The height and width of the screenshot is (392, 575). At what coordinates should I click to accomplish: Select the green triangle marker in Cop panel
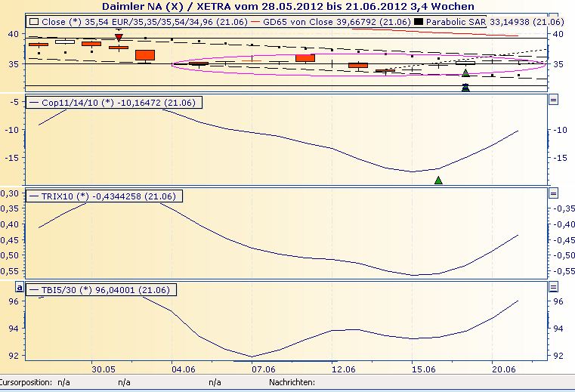point(438,180)
